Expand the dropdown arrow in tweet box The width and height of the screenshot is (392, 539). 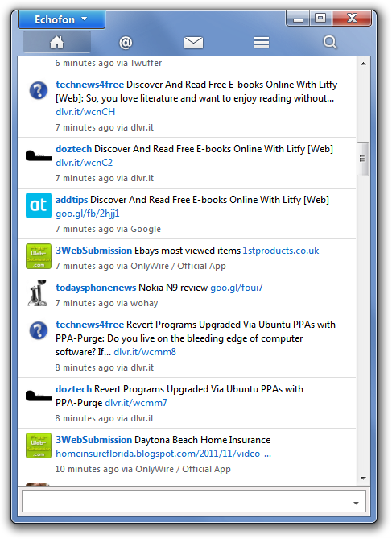(x=356, y=503)
